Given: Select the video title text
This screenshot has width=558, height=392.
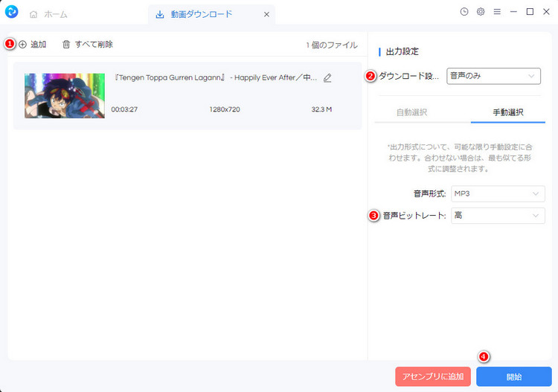Looking at the screenshot, I should tap(215, 77).
